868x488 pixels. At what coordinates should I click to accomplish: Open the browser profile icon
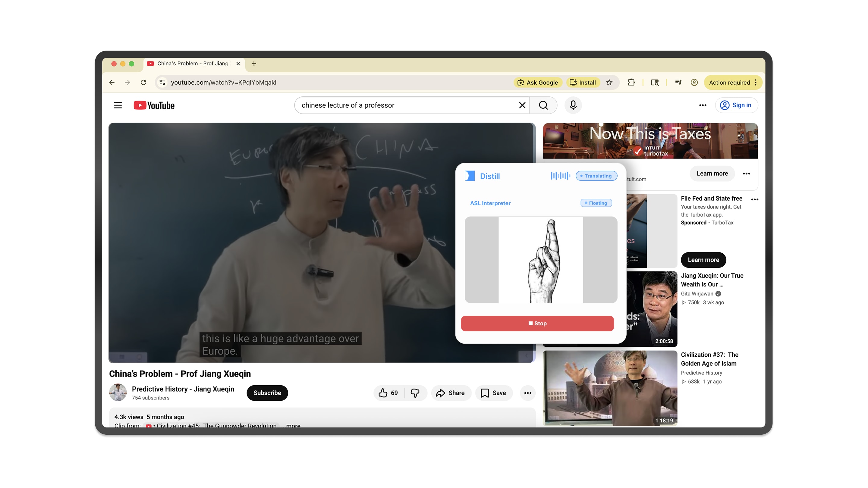coord(694,83)
